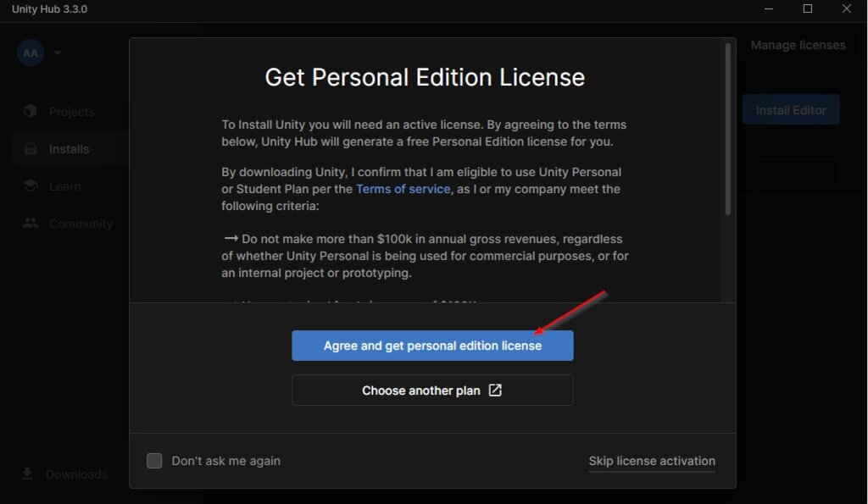This screenshot has height=504, width=868.
Task: Click the external link icon beside Choose another plan
Action: pos(495,390)
